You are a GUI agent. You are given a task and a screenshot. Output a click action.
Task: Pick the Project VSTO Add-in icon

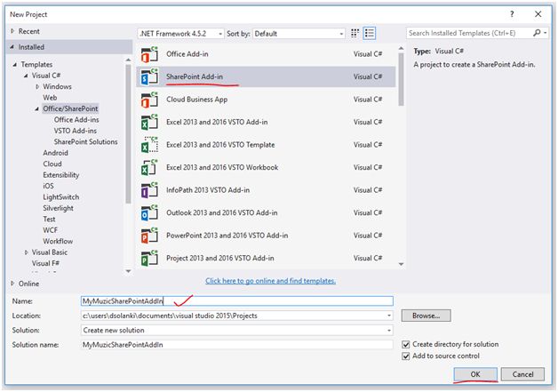(x=149, y=259)
